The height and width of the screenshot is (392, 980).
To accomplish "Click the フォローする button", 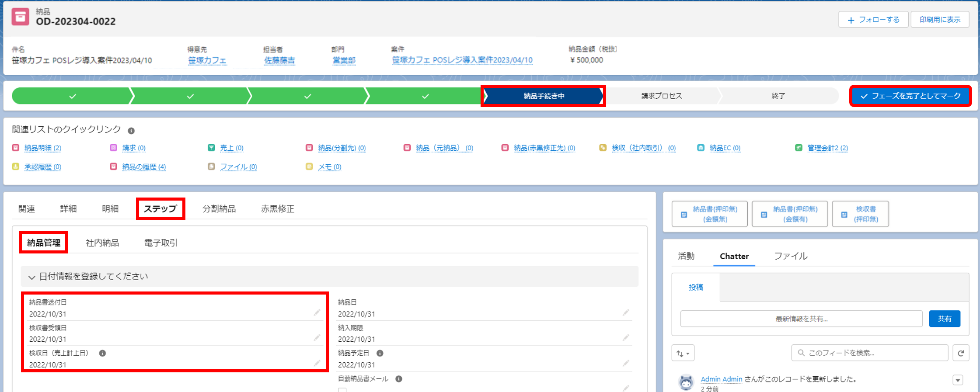I will 873,20.
